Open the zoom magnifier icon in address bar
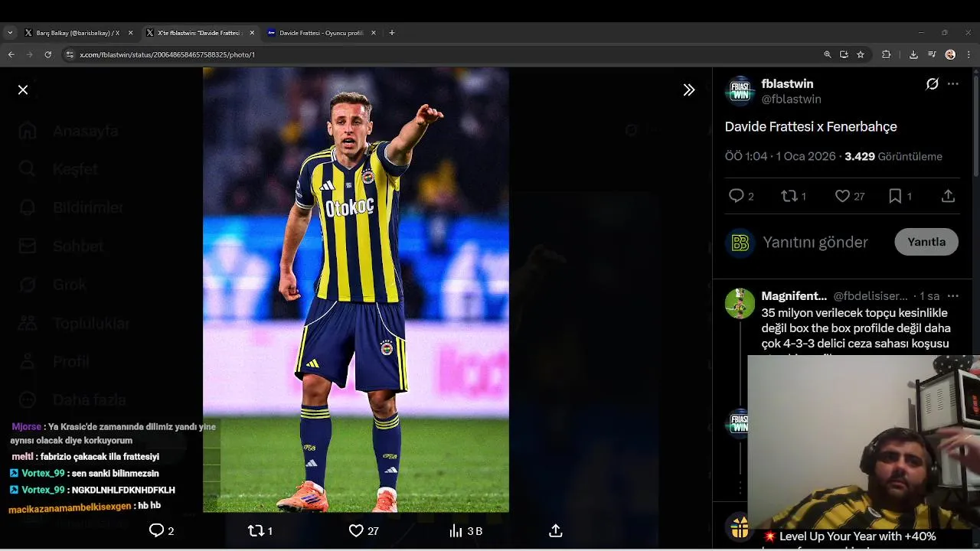Viewport: 980px width, 551px height. tap(828, 54)
